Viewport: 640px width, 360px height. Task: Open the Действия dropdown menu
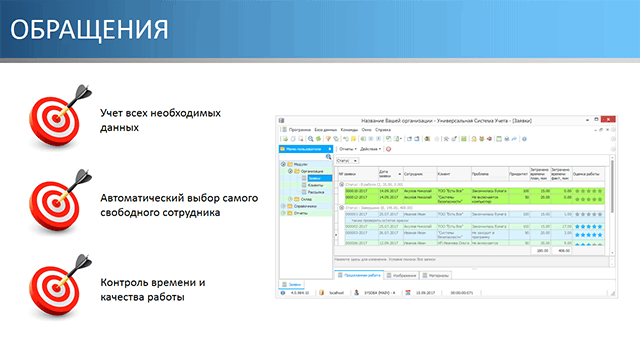point(370,149)
